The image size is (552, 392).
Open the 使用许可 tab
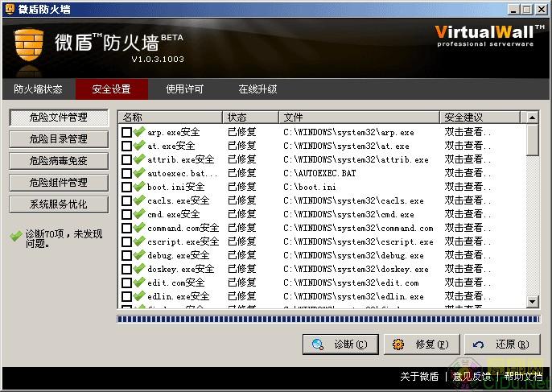pos(184,89)
